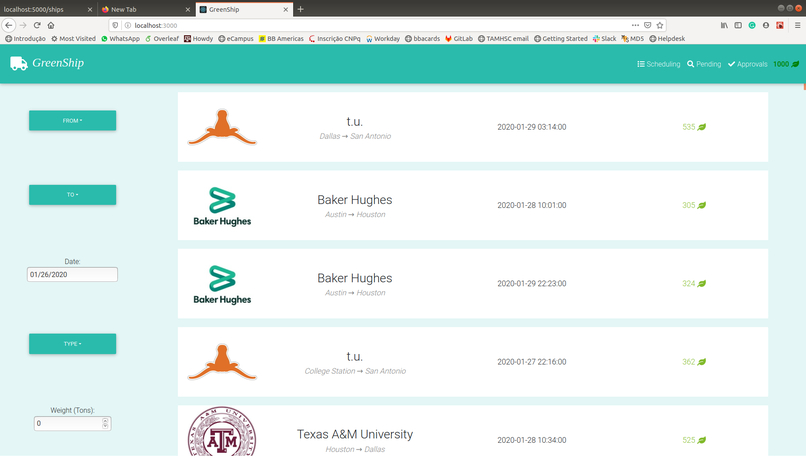The height and width of the screenshot is (458, 806).
Task: Open the Slack bookmark
Action: click(x=604, y=39)
